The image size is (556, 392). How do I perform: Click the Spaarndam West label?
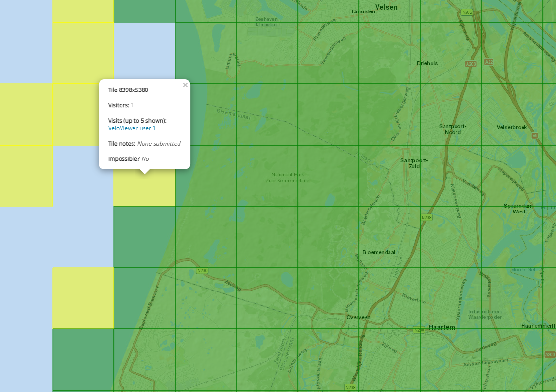[x=518, y=209]
